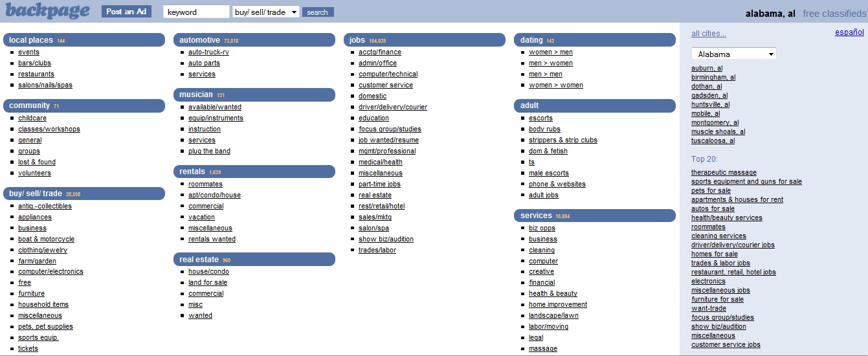Screen dimensions: 868x356
Task: Go to huntsville, al city page
Action: click(710, 105)
